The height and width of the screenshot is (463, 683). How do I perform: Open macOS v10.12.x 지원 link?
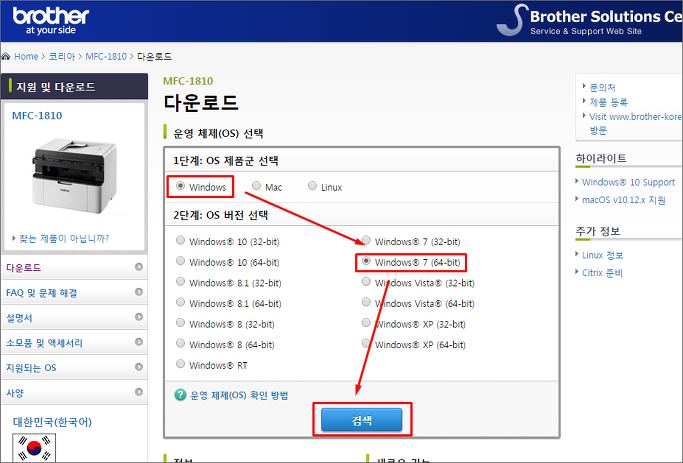click(x=624, y=200)
